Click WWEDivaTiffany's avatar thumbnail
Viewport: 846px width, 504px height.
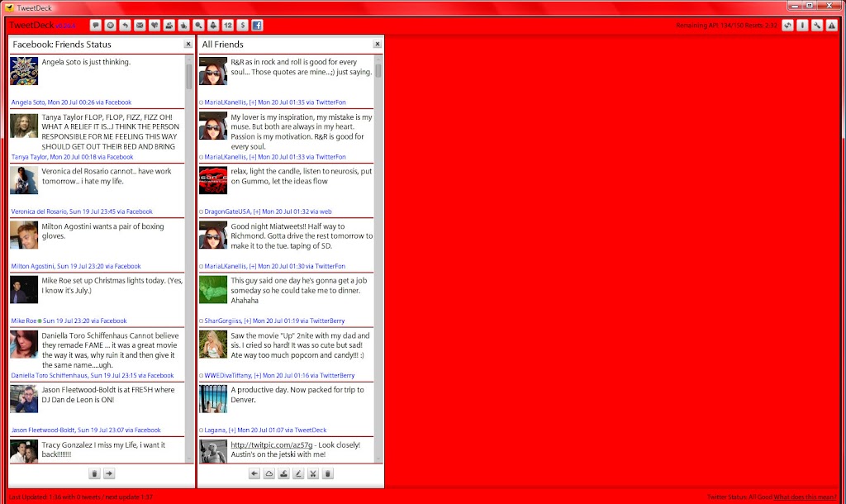pyautogui.click(x=213, y=345)
